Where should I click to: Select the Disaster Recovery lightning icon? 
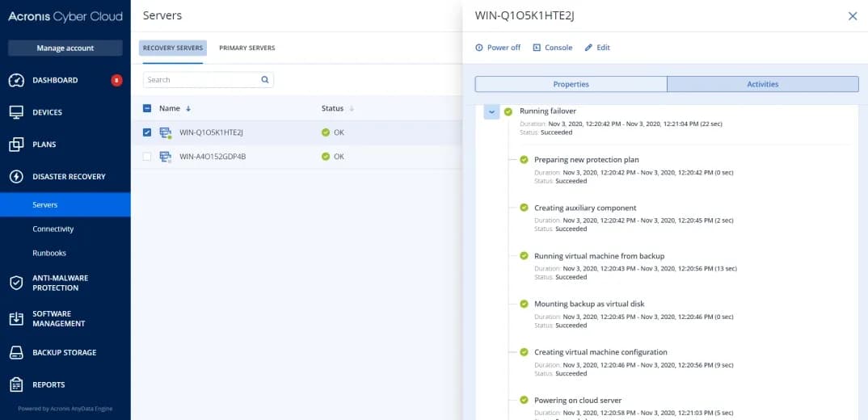tap(16, 177)
